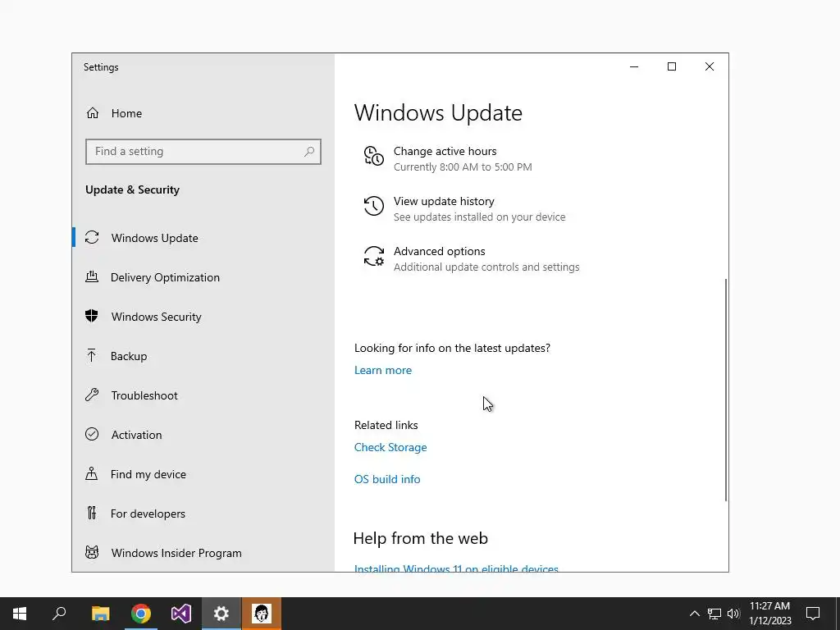Click Change active hours option
840x630 pixels.
pyautogui.click(x=445, y=151)
